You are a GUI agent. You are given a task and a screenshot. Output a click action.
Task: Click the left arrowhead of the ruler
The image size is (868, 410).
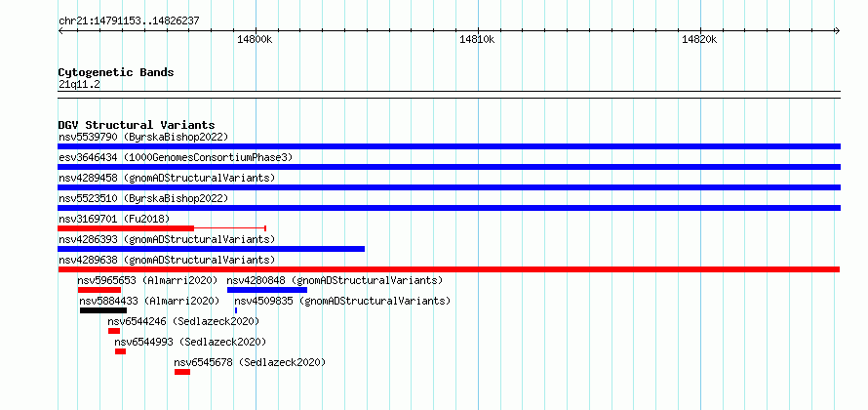pyautogui.click(x=60, y=30)
